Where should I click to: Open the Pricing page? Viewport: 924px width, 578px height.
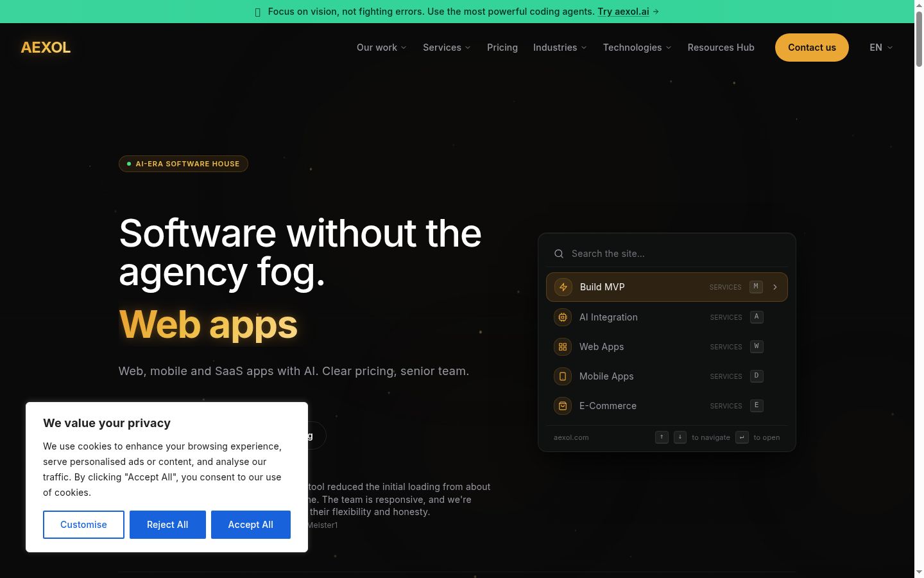502,48
